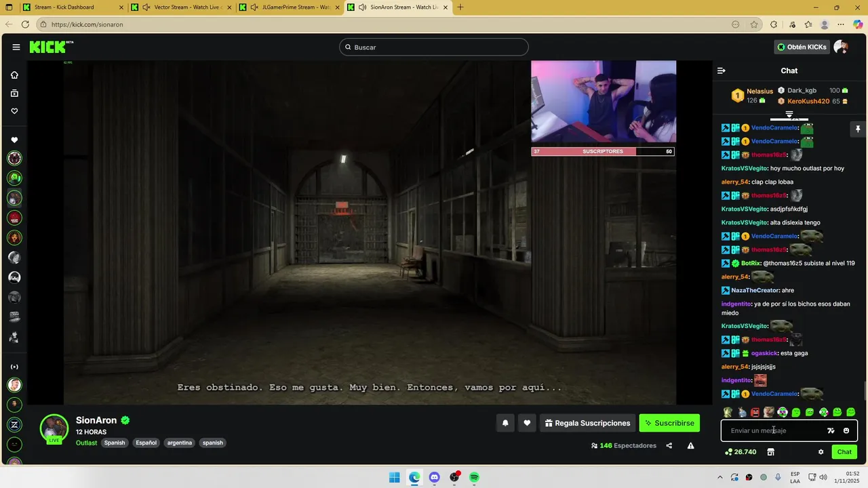Click the 26.740 channel points balance
The width and height of the screenshot is (868, 488).
(741, 452)
